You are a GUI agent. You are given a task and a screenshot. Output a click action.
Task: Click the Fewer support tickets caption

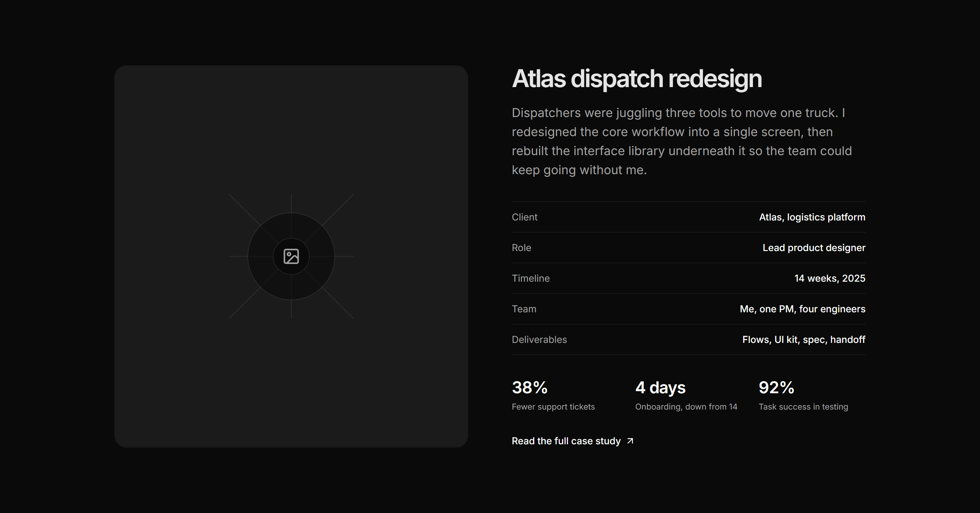tap(553, 407)
